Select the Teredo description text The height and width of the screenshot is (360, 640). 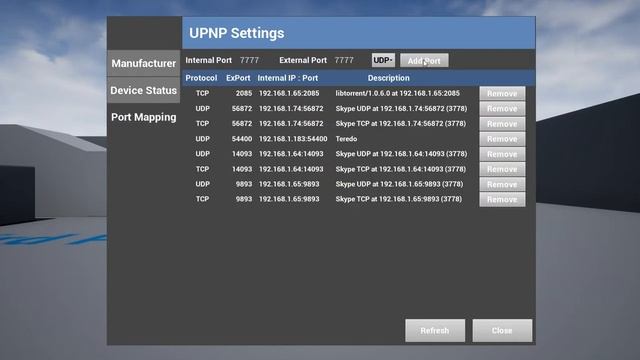[x=346, y=139]
